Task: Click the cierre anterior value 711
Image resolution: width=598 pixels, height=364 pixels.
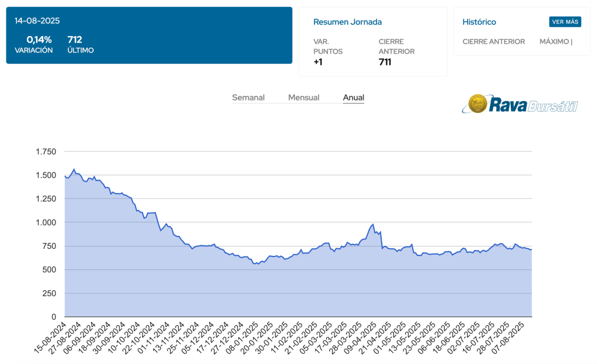Action: 385,62
